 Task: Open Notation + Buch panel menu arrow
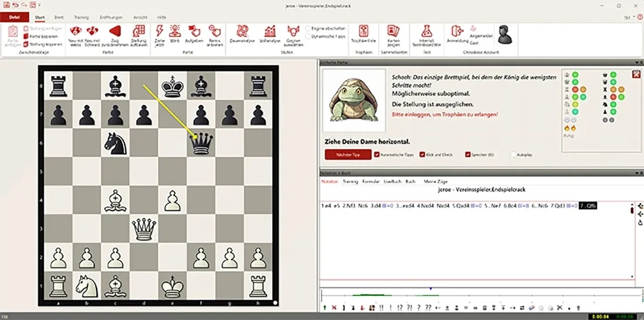click(636, 173)
